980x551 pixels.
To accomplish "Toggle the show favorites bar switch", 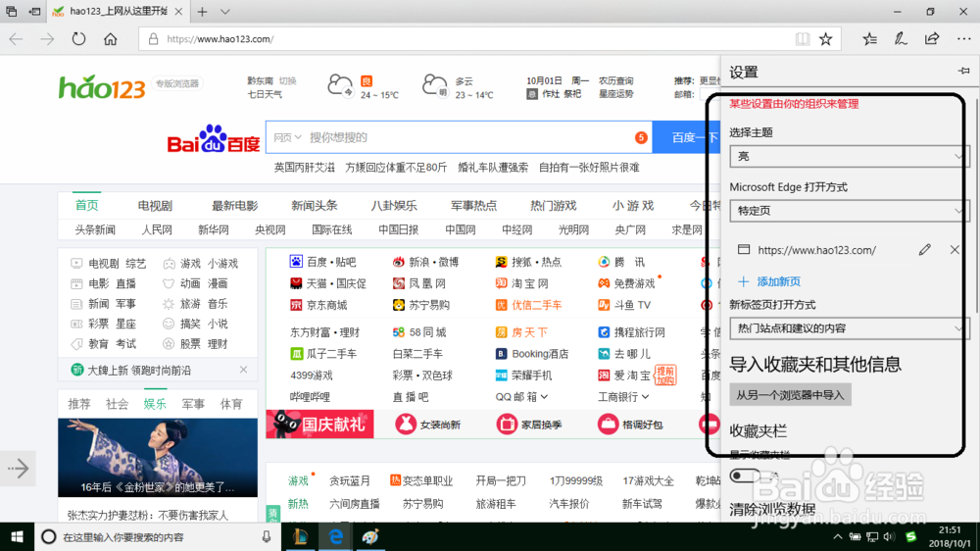I will [x=745, y=476].
